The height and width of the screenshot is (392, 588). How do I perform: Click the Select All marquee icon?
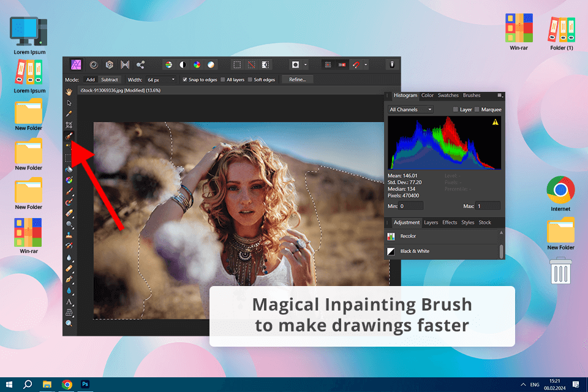(237, 65)
